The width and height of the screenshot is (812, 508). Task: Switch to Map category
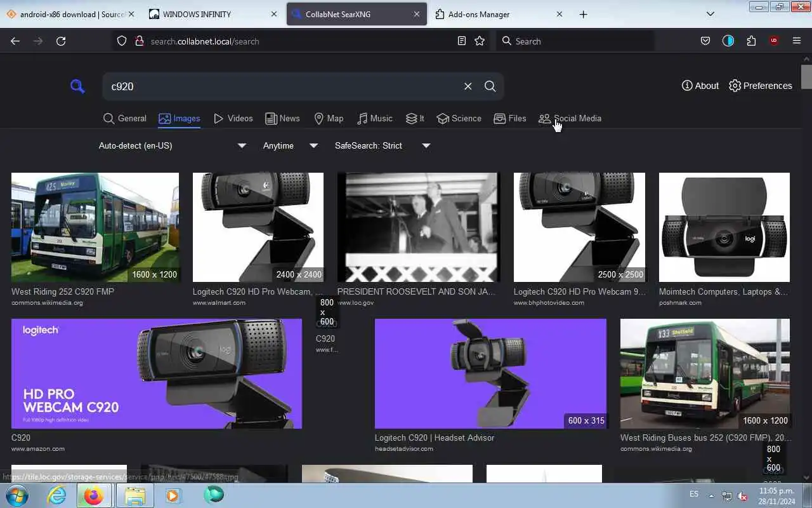pos(329,118)
